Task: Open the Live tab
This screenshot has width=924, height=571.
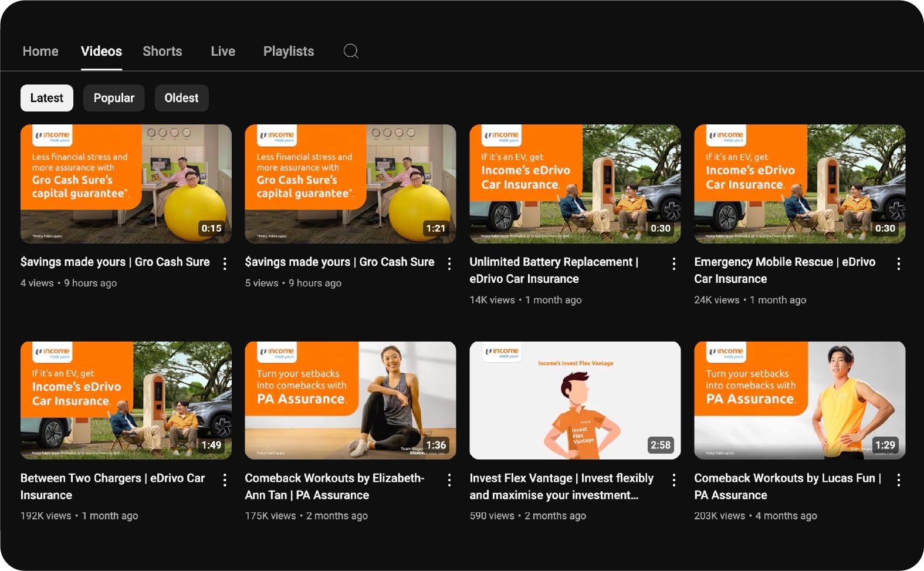Action: point(223,51)
